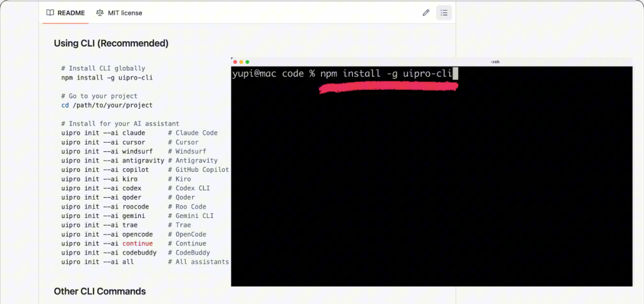Click the '# Windsurf' comment
Image resolution: width=644 pixels, height=304 pixels.
(187, 151)
